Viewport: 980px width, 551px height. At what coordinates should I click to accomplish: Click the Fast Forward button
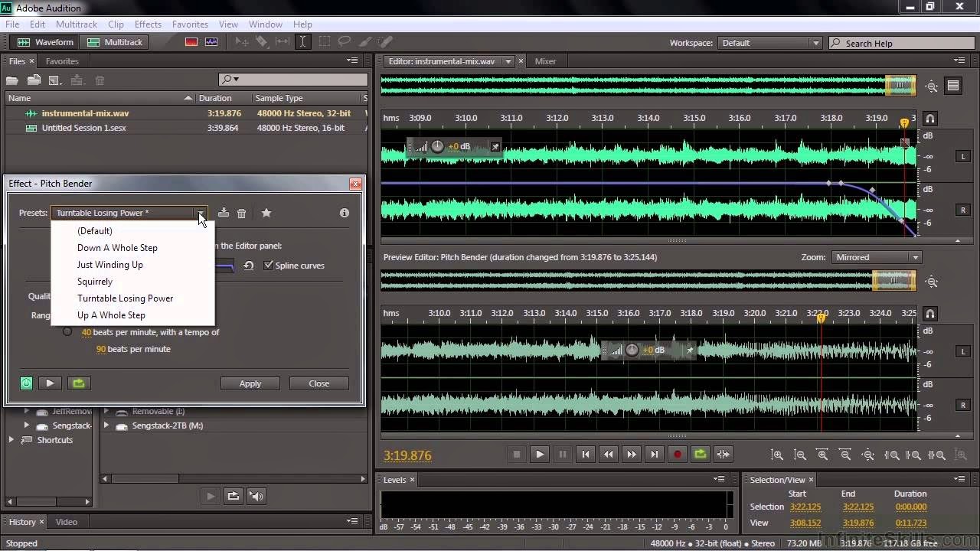tap(632, 454)
